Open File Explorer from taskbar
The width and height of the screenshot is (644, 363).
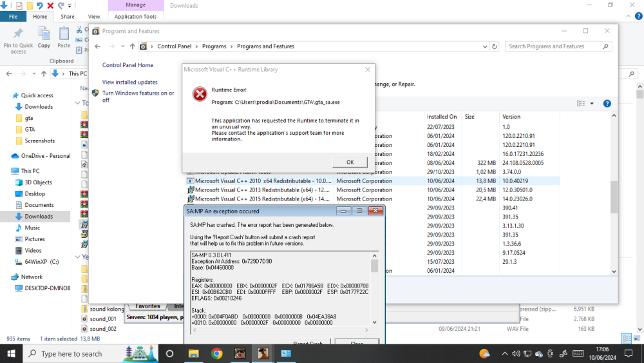(193, 353)
